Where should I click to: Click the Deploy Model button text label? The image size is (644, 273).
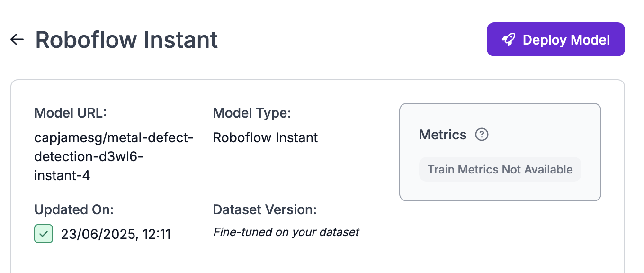[566, 39]
